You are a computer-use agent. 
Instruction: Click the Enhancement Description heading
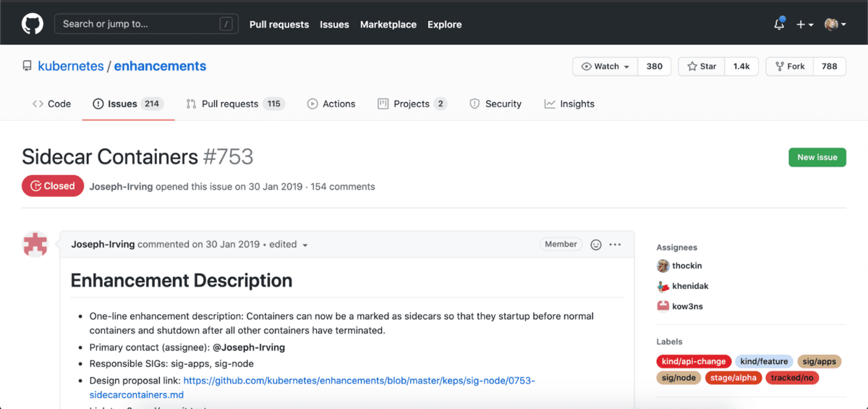[182, 280]
